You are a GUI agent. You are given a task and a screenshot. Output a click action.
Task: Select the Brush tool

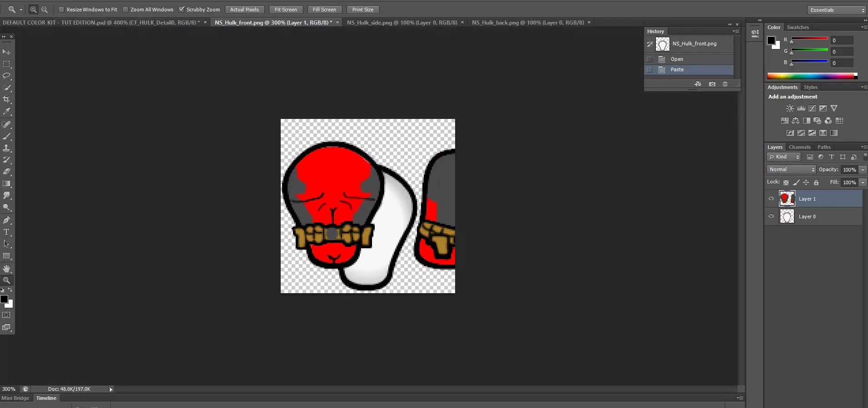coord(6,136)
